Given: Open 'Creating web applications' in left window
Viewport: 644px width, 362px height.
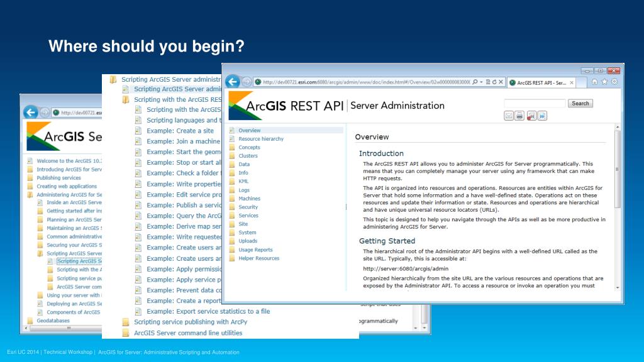Looking at the screenshot, I should pos(67,186).
